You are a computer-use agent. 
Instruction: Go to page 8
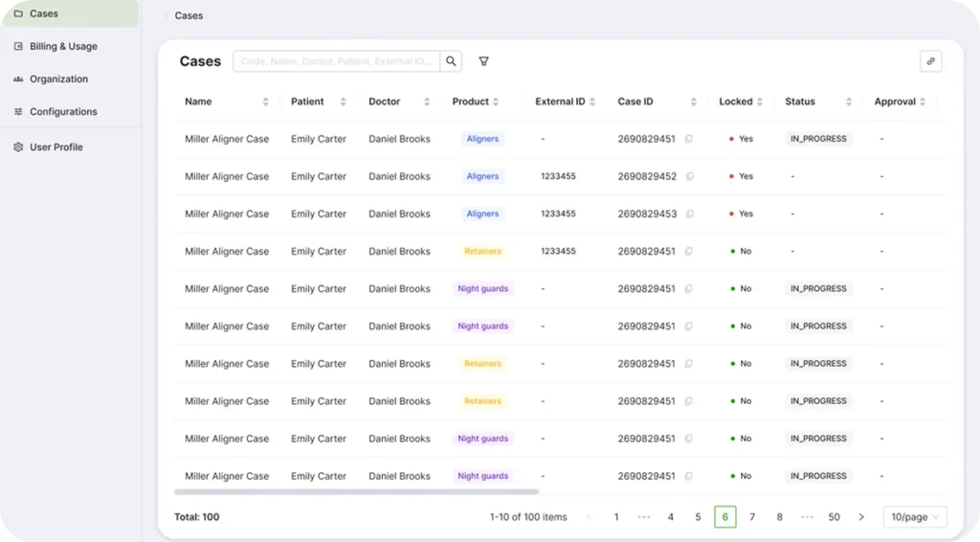[x=779, y=517]
